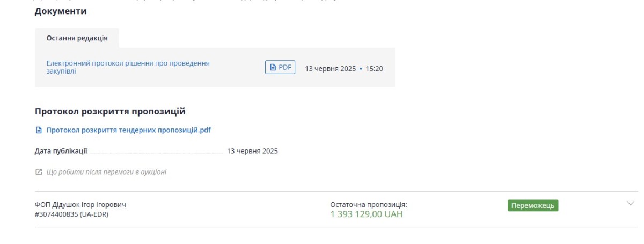Click the document icon inside PDF button

pos(273,68)
